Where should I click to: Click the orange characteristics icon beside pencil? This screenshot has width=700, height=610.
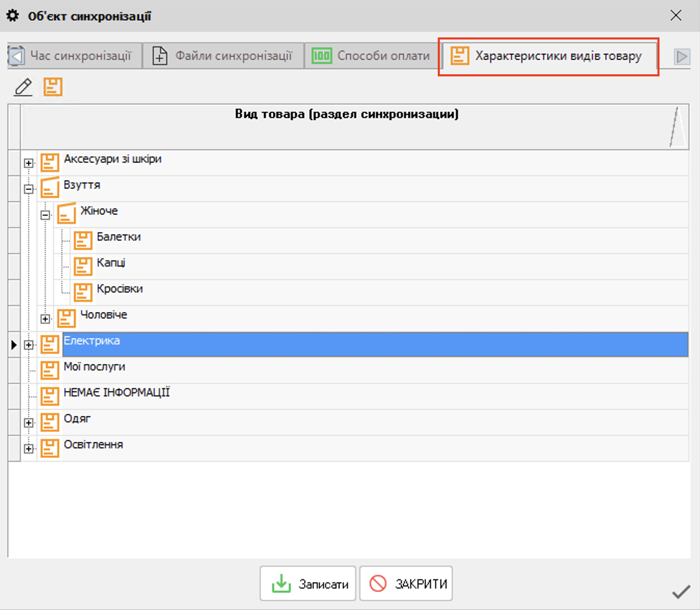pos(52,87)
